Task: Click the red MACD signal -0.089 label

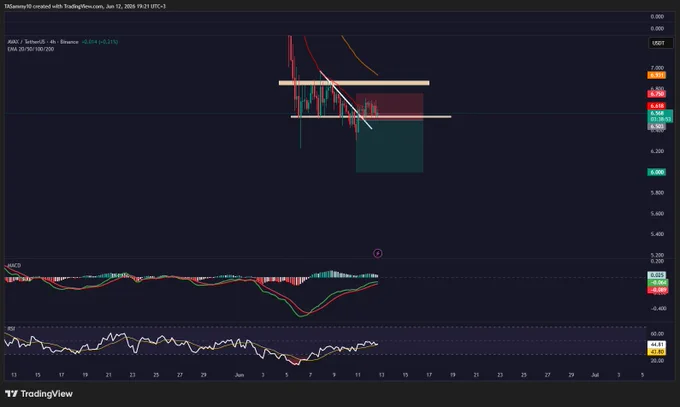Action: point(657,290)
